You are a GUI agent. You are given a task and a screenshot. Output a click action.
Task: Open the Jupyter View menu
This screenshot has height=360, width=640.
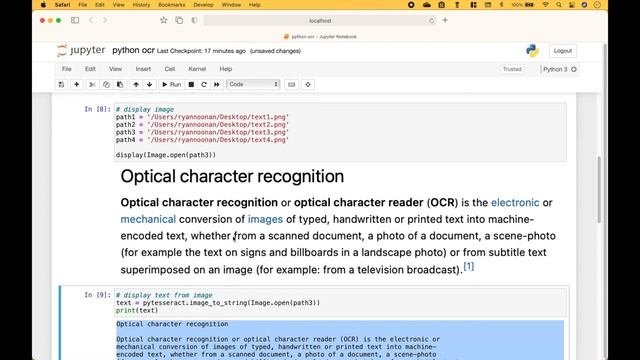(x=116, y=69)
